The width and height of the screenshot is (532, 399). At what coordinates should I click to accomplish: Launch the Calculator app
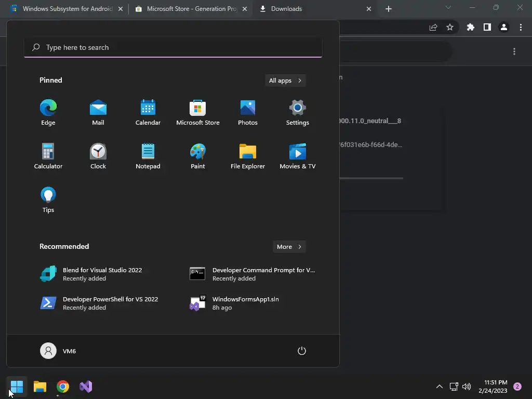tap(48, 156)
